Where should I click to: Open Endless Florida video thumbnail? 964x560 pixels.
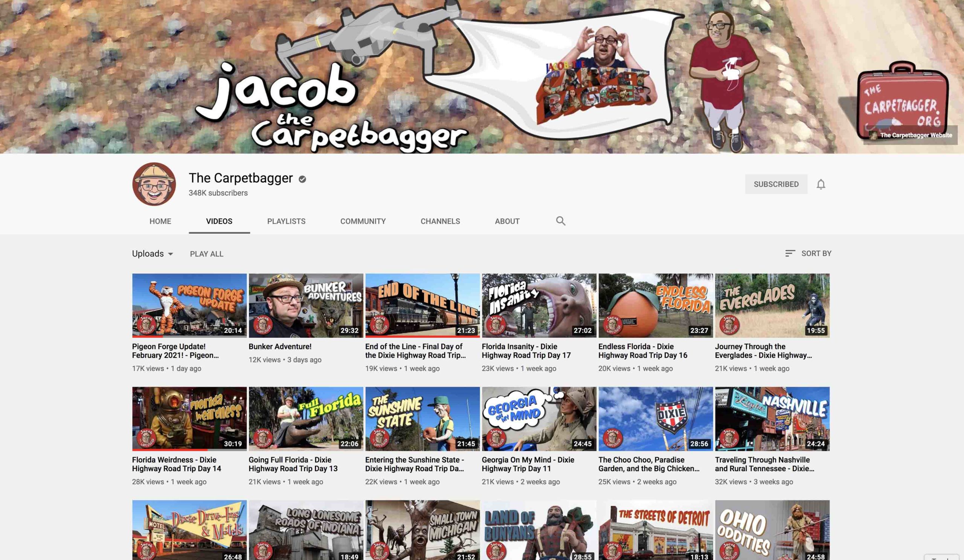pos(656,306)
